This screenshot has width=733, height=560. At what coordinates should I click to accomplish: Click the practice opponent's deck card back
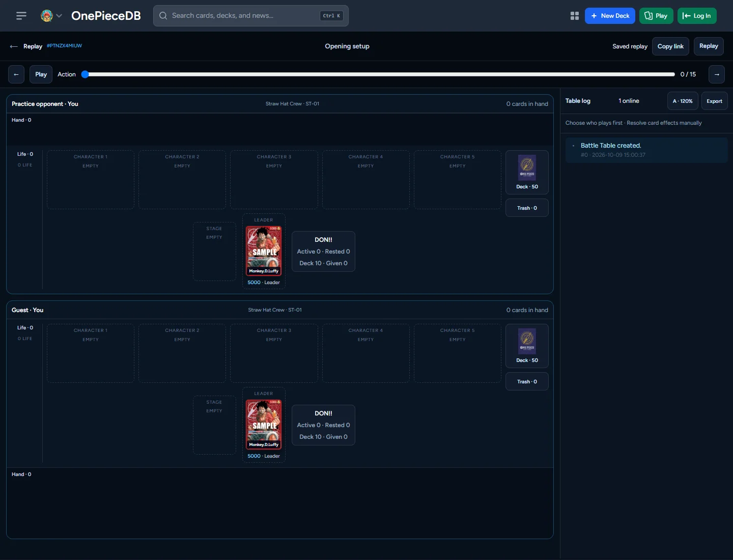527,168
